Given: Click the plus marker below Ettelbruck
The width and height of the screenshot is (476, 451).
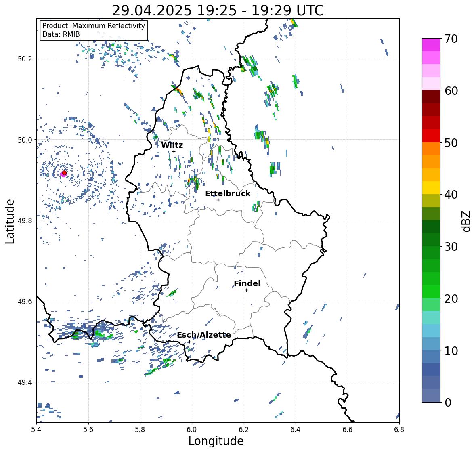Looking at the screenshot, I should [218, 200].
